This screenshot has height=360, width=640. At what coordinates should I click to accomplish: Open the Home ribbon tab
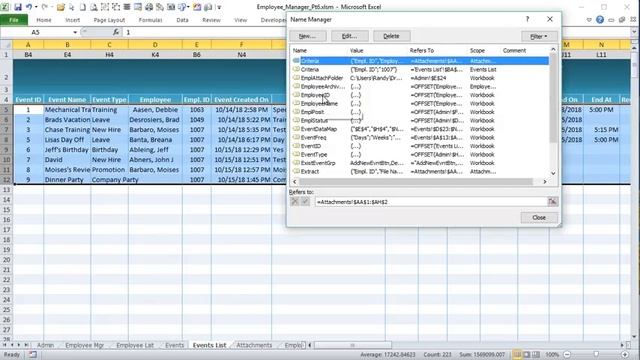[x=44, y=20]
